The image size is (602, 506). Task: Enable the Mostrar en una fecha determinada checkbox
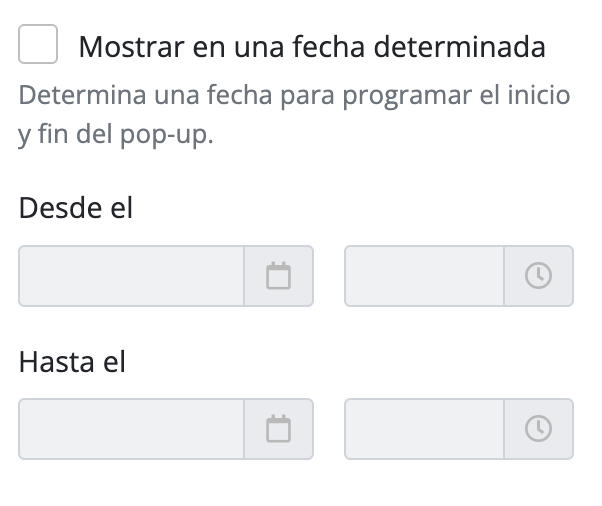[38, 46]
